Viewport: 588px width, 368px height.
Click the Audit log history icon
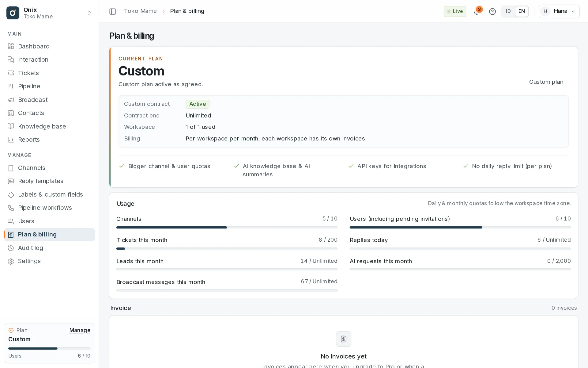pos(11,248)
